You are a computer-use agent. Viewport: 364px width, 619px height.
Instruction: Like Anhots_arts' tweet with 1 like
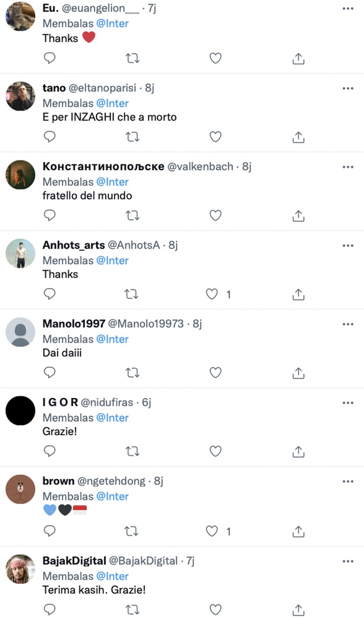(x=212, y=294)
